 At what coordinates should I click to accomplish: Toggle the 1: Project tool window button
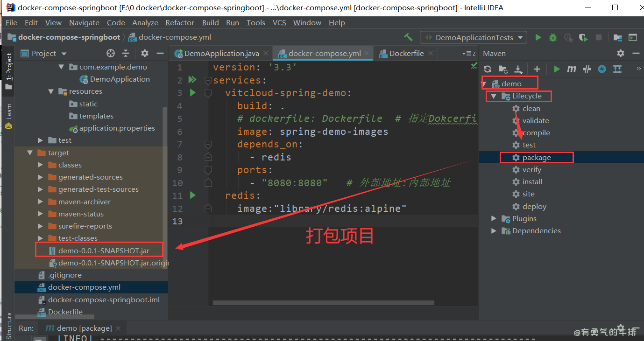coord(8,71)
